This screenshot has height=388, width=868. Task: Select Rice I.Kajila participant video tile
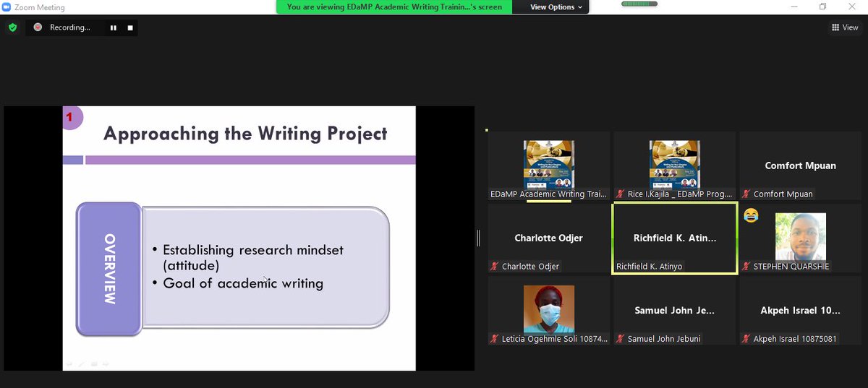675,166
